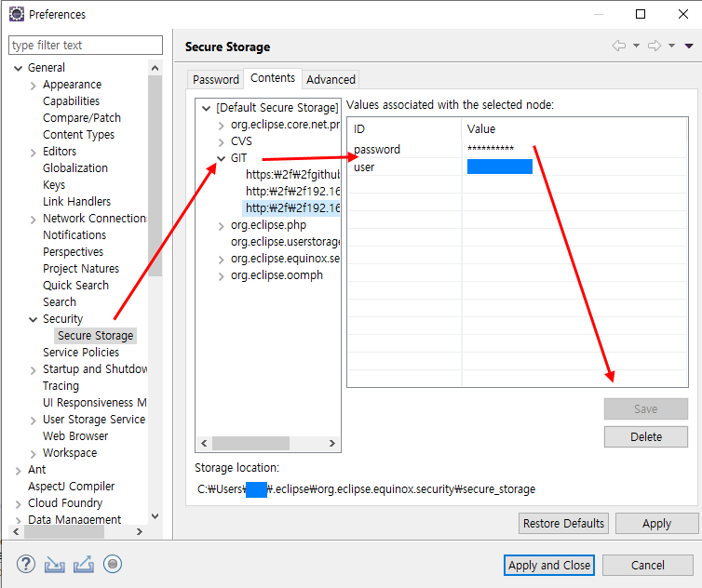This screenshot has width=702, height=588.
Task: Click the grayed-out Save button
Action: point(645,409)
